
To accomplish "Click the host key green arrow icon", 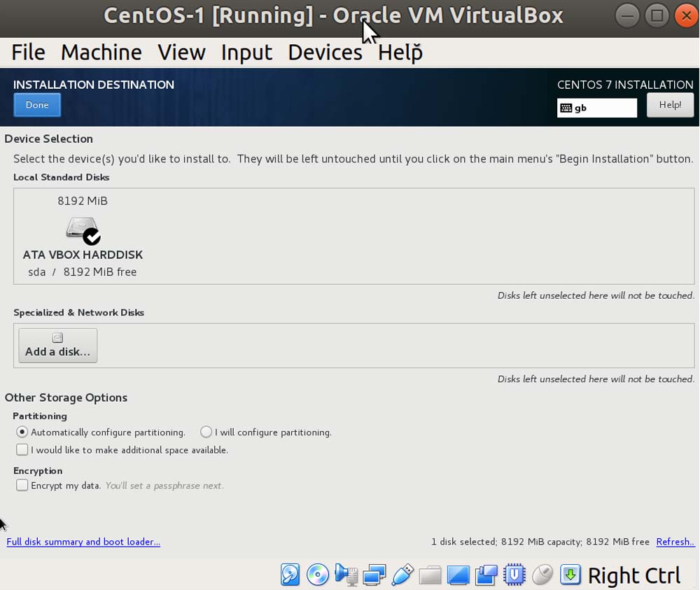I will 570,575.
